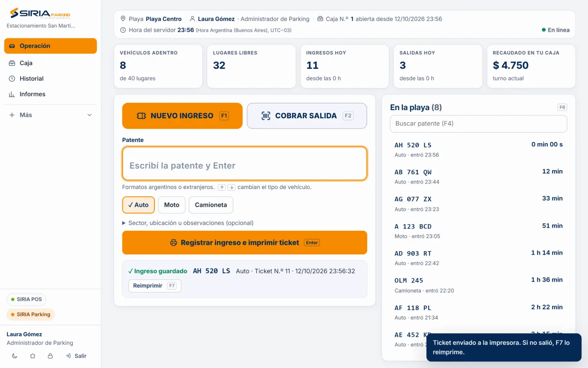This screenshot has height=368, width=588.
Task: Select the NUEVO INGRESO mode
Action: tap(182, 116)
